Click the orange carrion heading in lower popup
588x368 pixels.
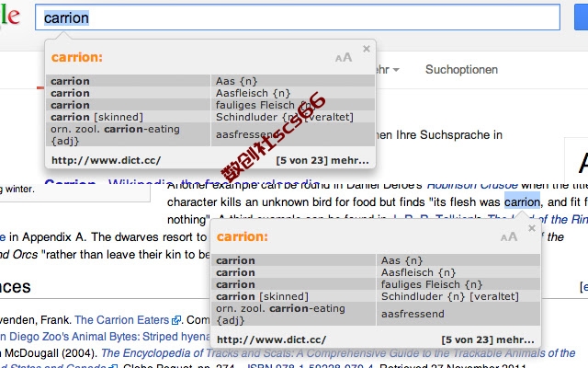point(243,237)
